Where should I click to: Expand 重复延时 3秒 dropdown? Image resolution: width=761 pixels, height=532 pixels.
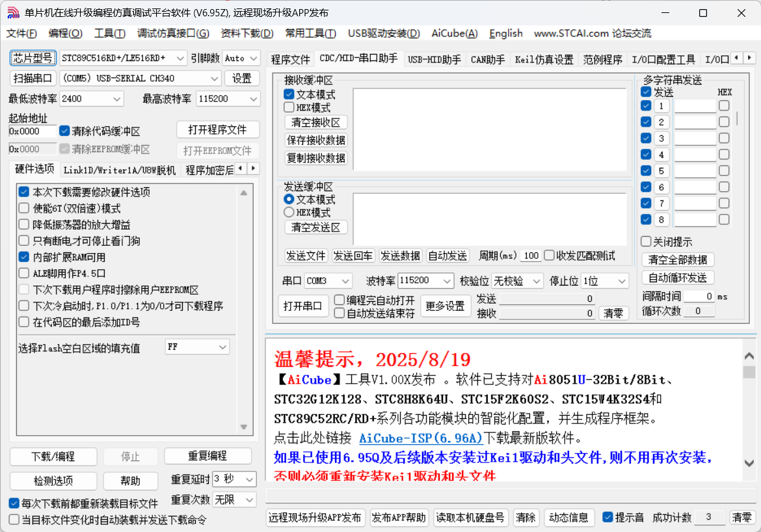(x=234, y=479)
